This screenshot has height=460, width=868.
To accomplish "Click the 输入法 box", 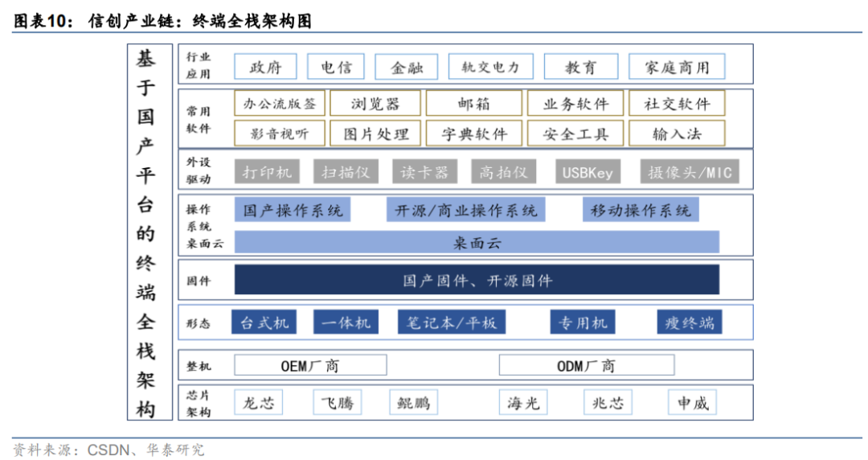I will tap(677, 133).
